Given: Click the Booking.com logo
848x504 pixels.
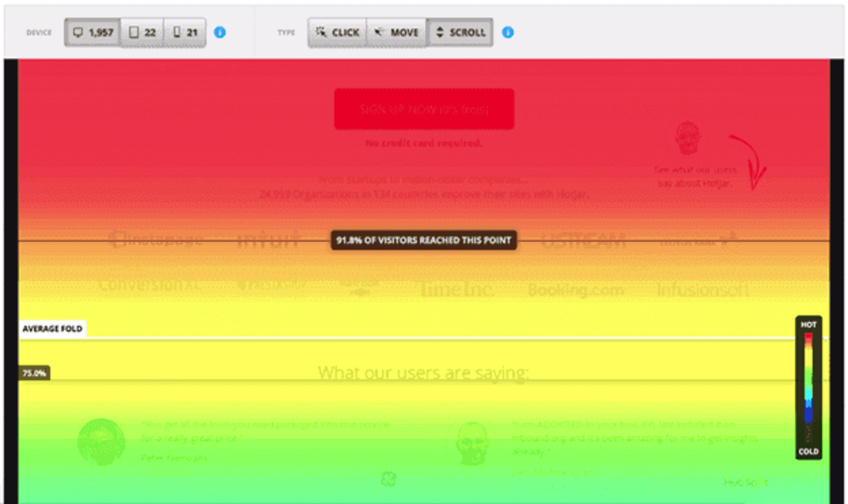Looking at the screenshot, I should (x=575, y=290).
